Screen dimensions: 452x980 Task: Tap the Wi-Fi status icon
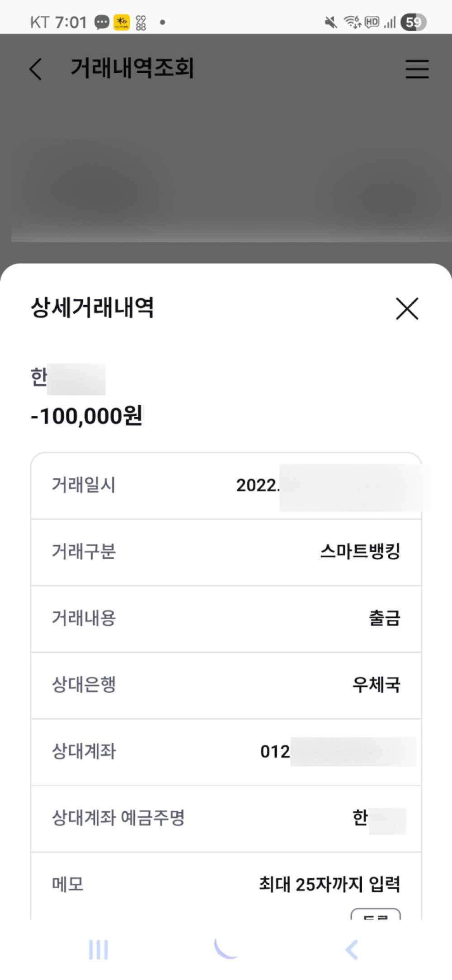click(x=352, y=22)
